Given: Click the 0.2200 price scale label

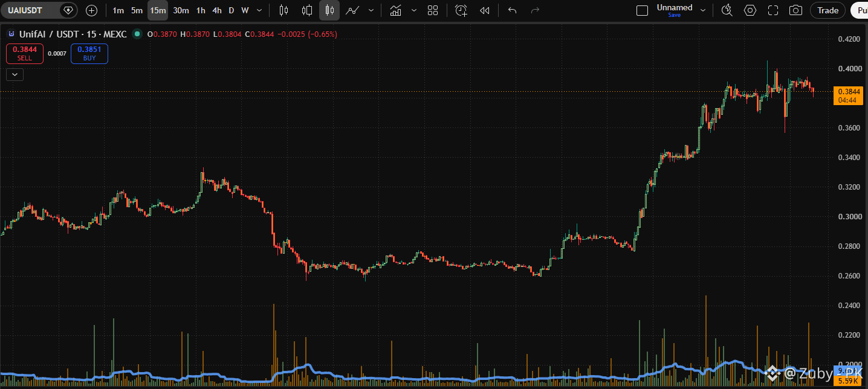Looking at the screenshot, I should coord(849,335).
